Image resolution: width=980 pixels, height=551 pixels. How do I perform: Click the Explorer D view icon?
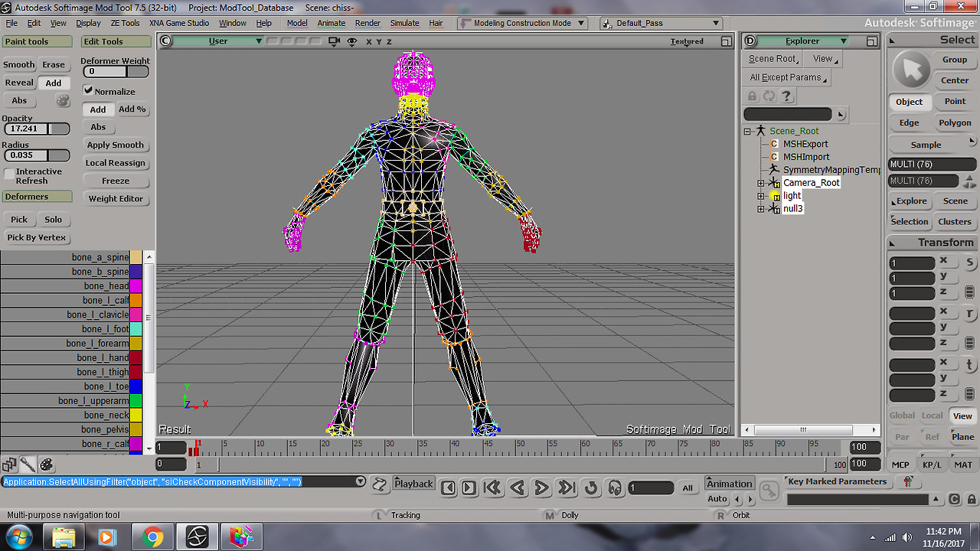click(x=750, y=41)
